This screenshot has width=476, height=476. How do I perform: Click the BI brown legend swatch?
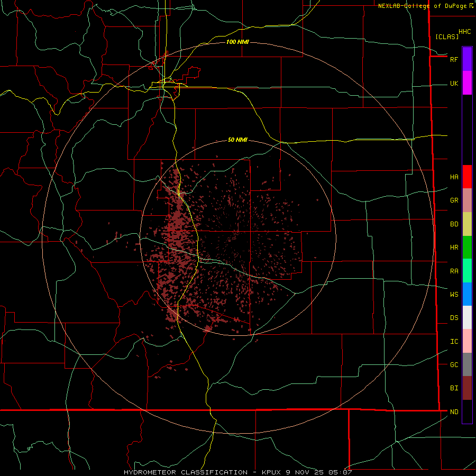[467, 388]
